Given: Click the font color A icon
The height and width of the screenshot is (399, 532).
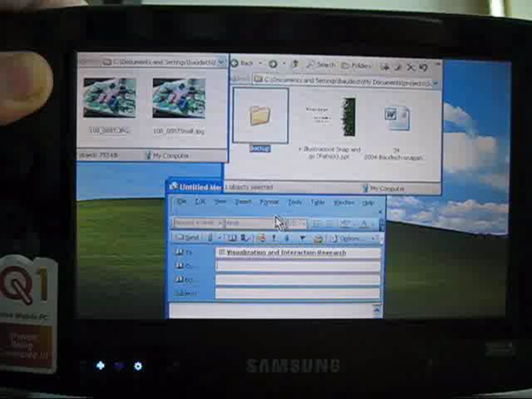Looking at the screenshot, I should [364, 223].
